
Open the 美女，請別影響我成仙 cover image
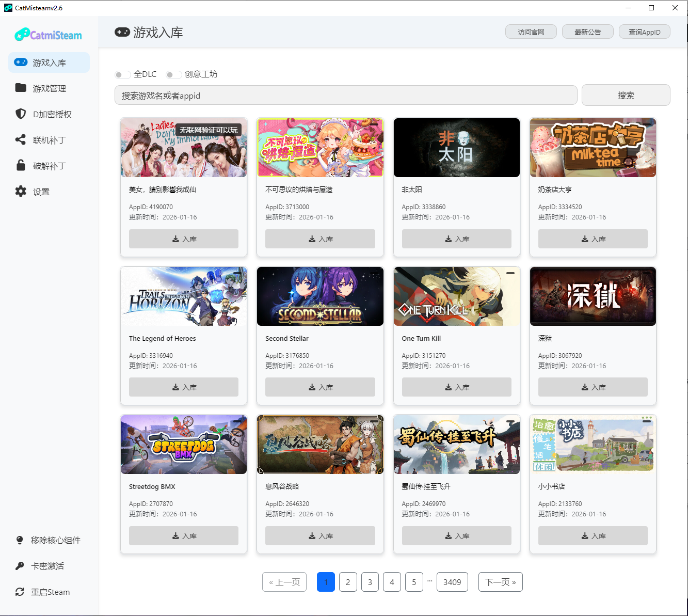184,148
